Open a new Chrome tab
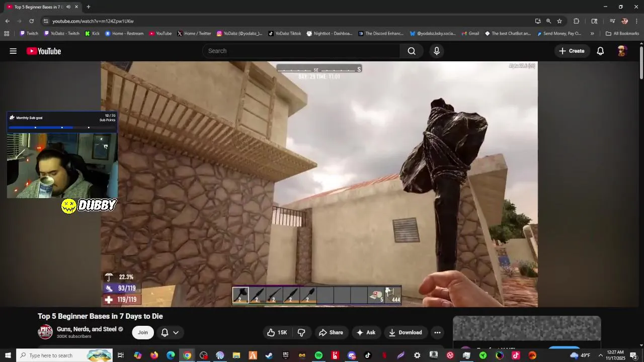This screenshot has height=362, width=644. pyautogui.click(x=88, y=7)
